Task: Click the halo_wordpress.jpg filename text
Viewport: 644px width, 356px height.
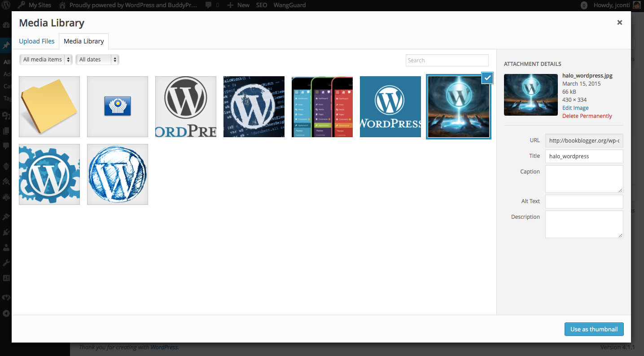Action: pyautogui.click(x=587, y=76)
